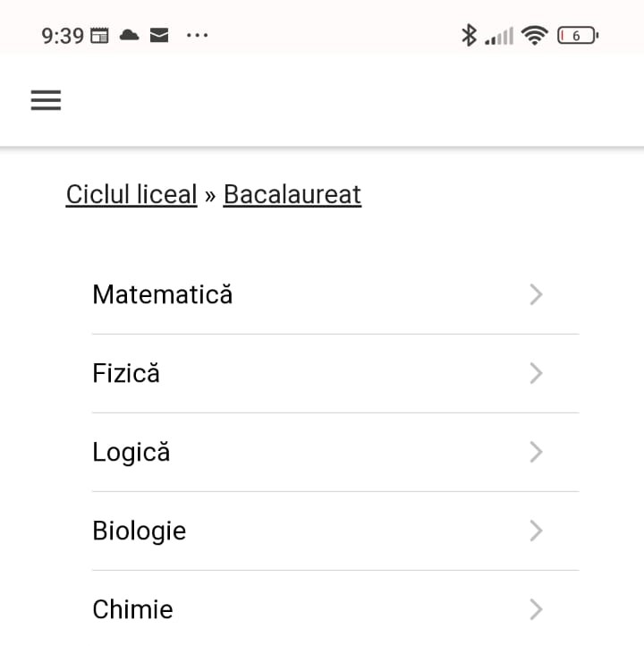Tap the cloud notification icon
Image resolution: width=644 pixels, height=646 pixels.
click(129, 36)
